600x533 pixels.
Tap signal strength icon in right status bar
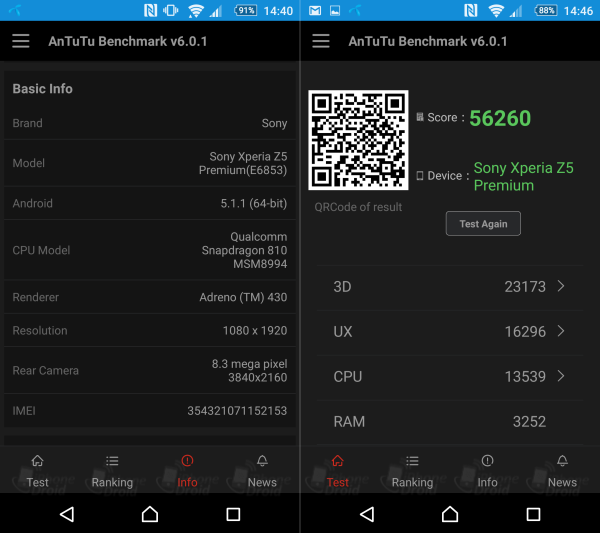point(516,11)
